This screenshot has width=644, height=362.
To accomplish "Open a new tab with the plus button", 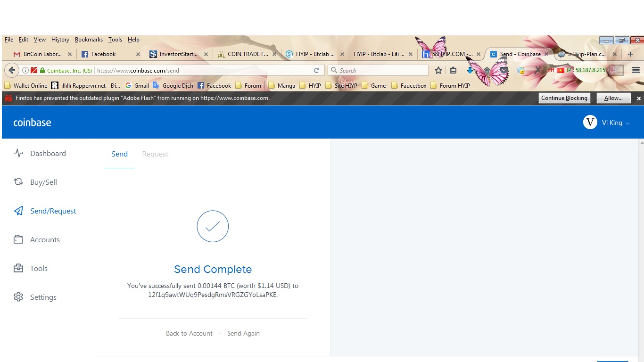I will click(x=630, y=54).
